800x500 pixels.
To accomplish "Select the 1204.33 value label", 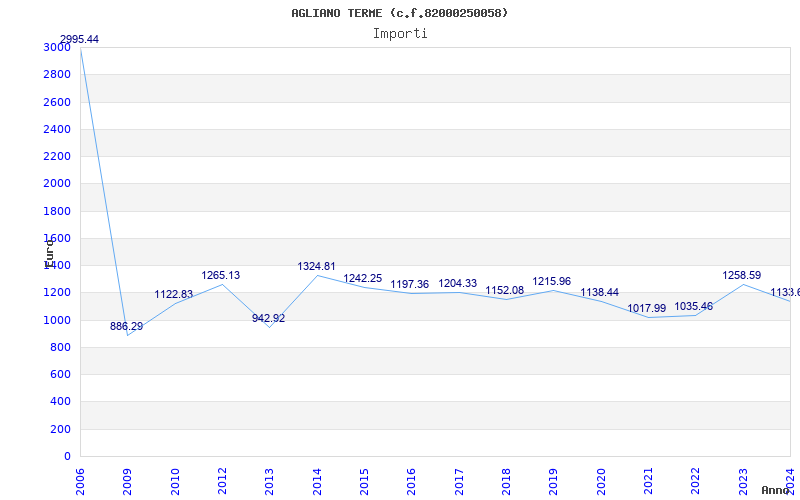I will 458,284.
